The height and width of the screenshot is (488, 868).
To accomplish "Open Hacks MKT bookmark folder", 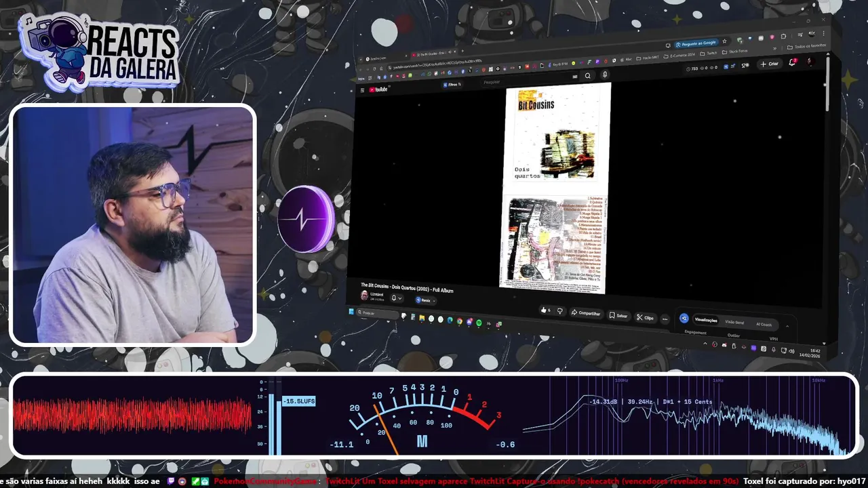I will coord(648,58).
